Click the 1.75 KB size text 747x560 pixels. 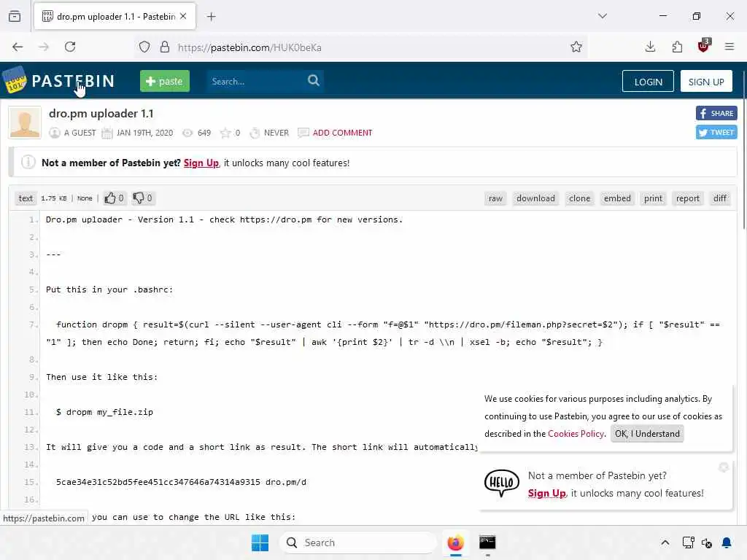[x=54, y=198]
